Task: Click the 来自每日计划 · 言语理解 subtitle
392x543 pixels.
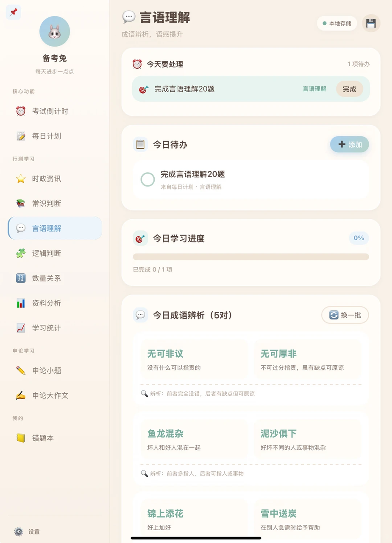Action: click(191, 187)
